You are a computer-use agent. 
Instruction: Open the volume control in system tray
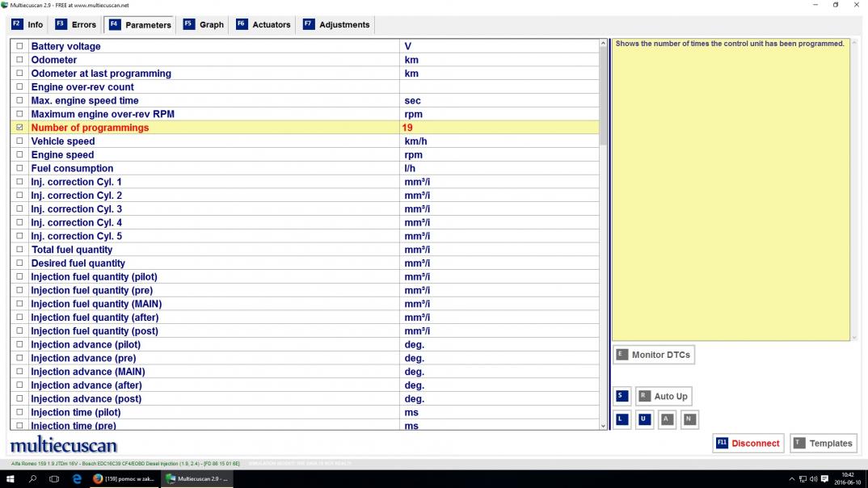pos(813,479)
